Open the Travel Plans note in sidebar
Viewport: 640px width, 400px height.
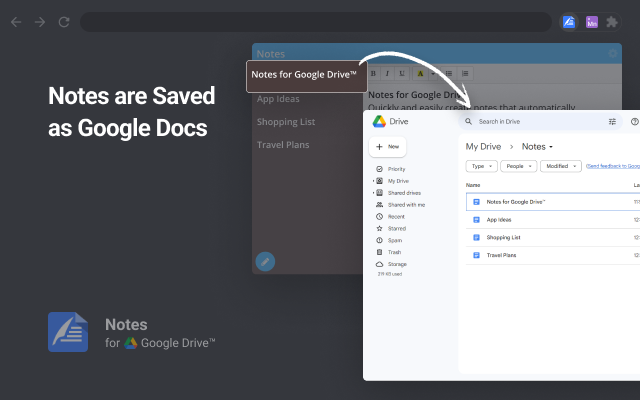pyautogui.click(x=283, y=145)
